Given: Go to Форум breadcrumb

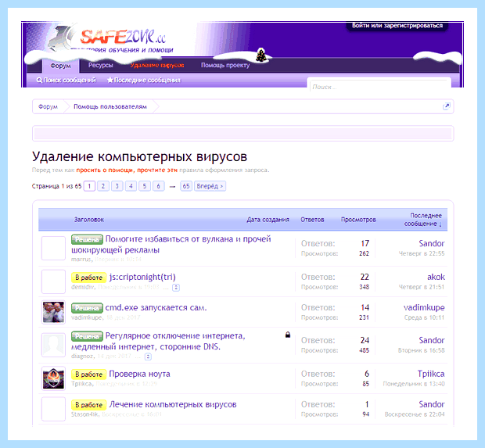Looking at the screenshot, I should pos(48,106).
